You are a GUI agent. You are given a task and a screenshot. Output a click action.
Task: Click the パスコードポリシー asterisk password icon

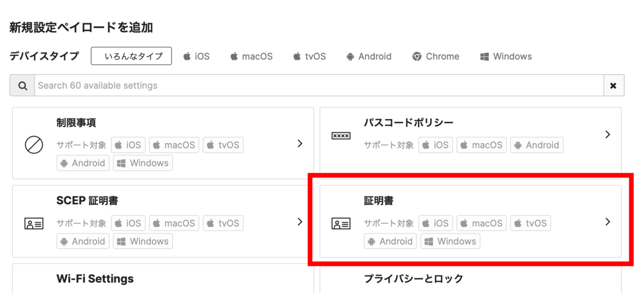click(341, 136)
